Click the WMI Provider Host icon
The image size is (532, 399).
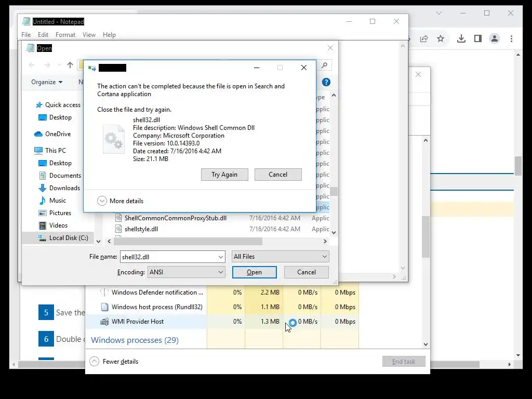click(x=105, y=321)
